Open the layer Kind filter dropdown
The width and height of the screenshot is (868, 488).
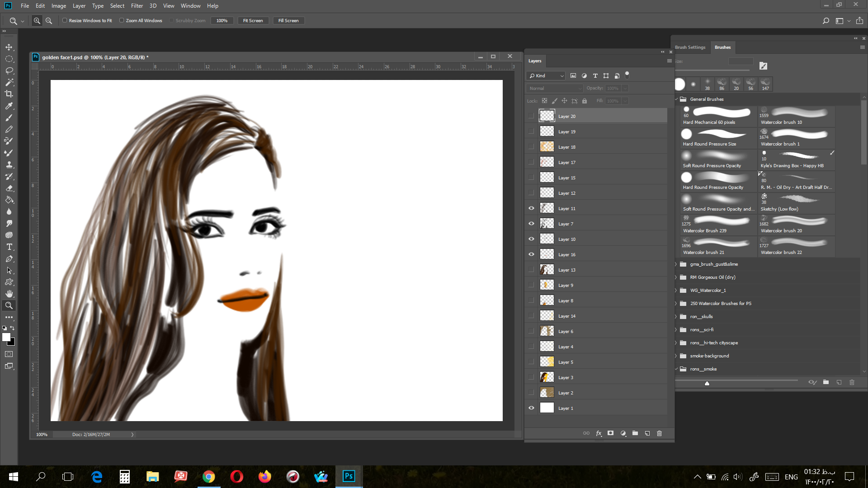click(x=546, y=76)
